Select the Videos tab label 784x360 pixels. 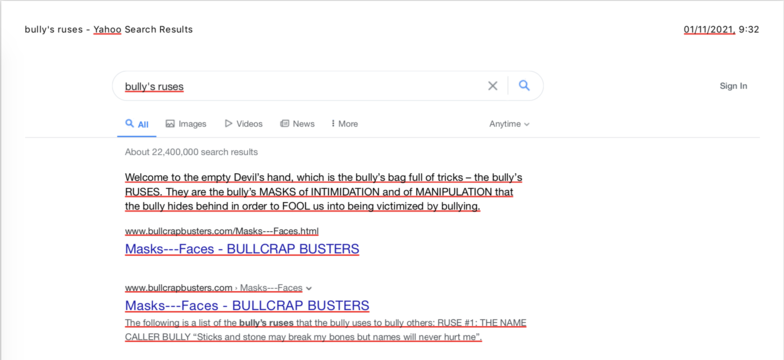click(x=250, y=124)
